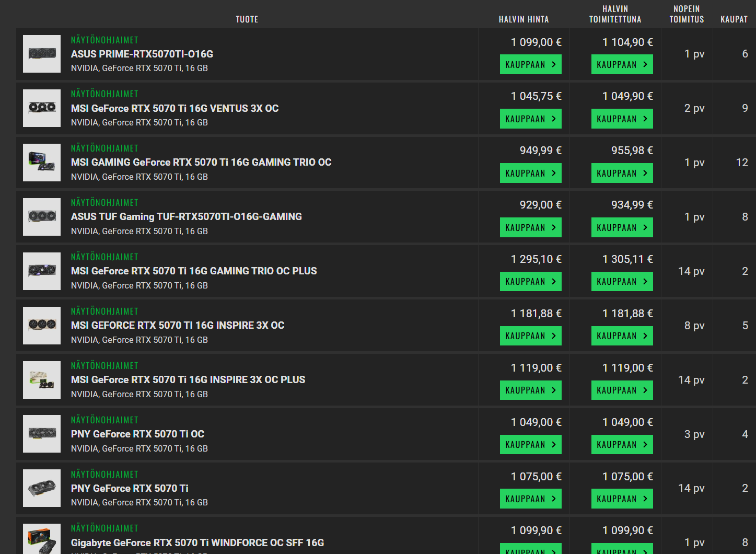
Task: Click the 1 305,11 € delivered price
Action: pyautogui.click(x=627, y=259)
